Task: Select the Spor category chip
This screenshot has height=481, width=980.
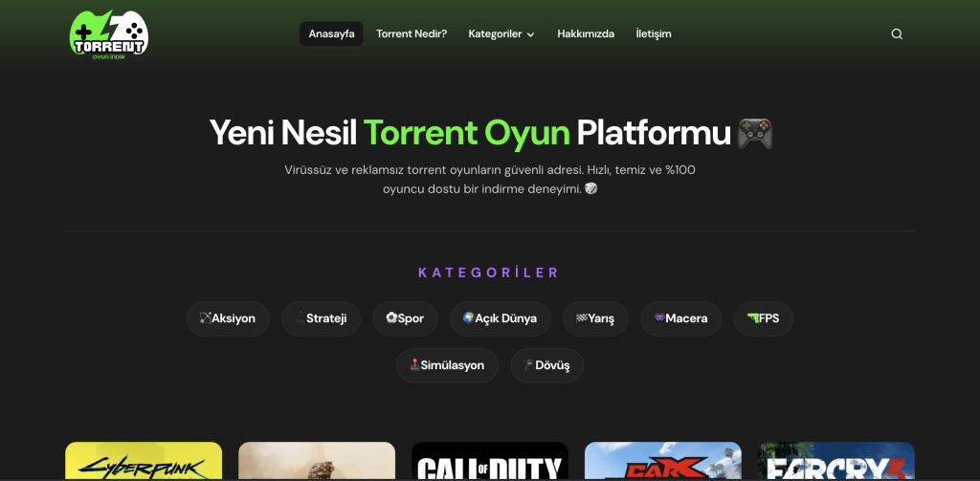Action: tap(406, 318)
